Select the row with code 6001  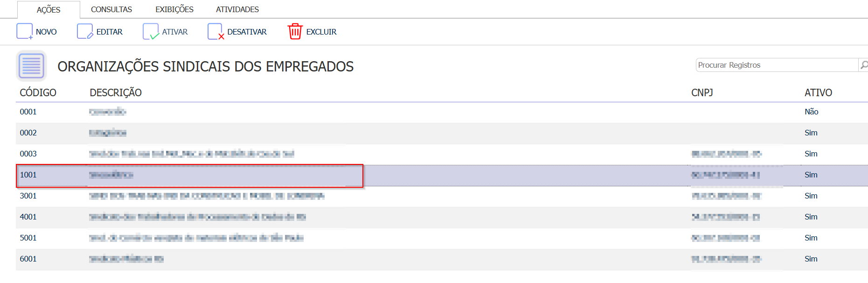click(28, 259)
